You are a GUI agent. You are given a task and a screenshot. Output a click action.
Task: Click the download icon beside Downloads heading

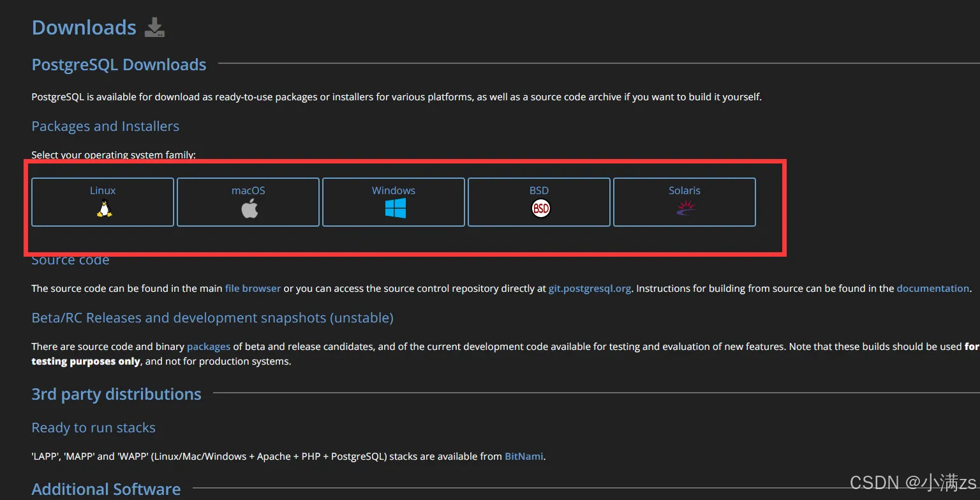click(x=154, y=27)
